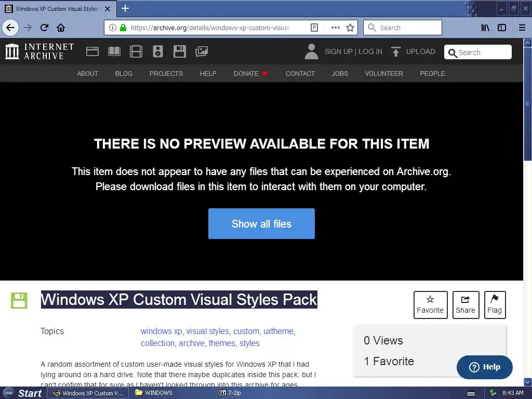Open a new browser tab
The height and width of the screenshot is (399, 532).
click(x=125, y=8)
